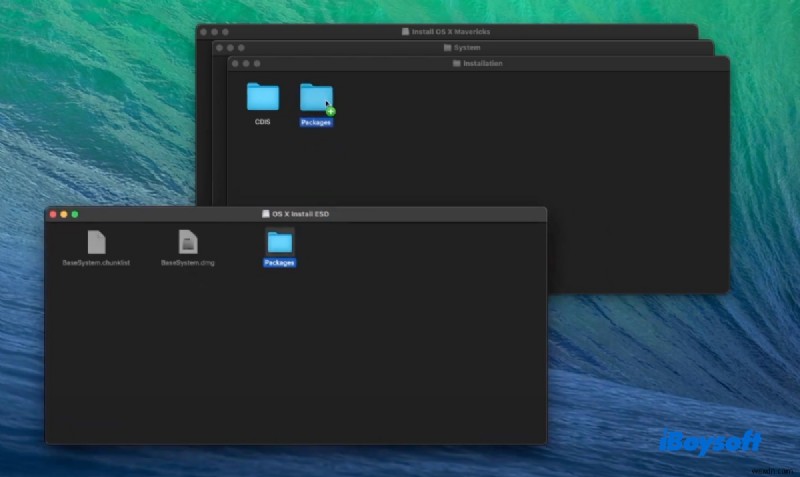Close the OS X Install ESD window
The width and height of the screenshot is (800, 477).
coord(53,214)
